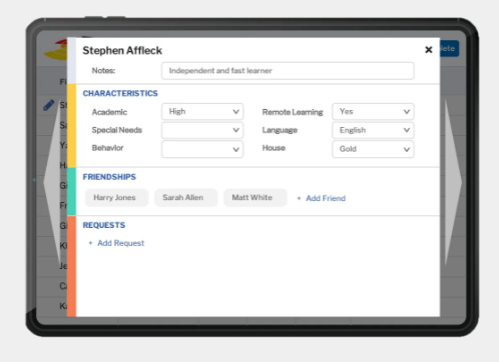Click the pencil edit icon

click(49, 105)
